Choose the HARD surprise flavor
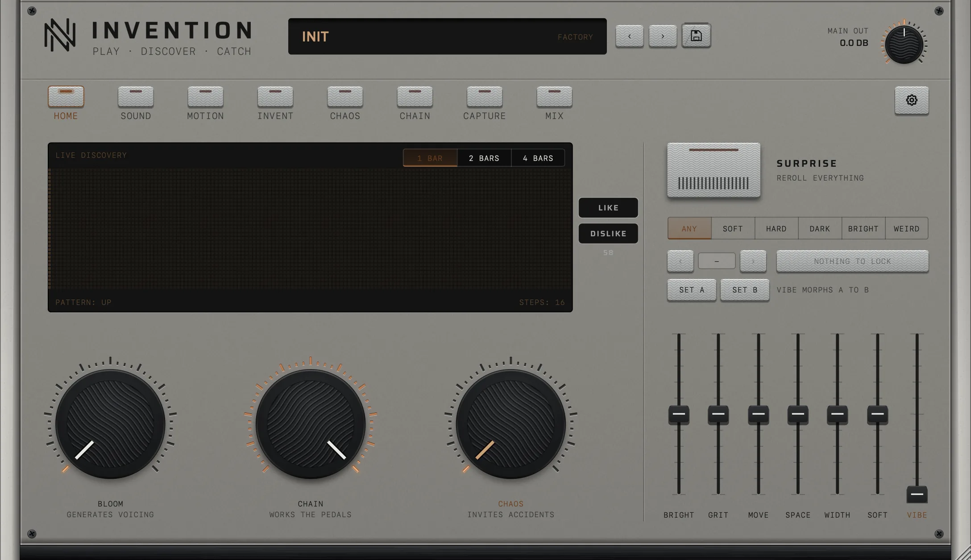 click(776, 228)
